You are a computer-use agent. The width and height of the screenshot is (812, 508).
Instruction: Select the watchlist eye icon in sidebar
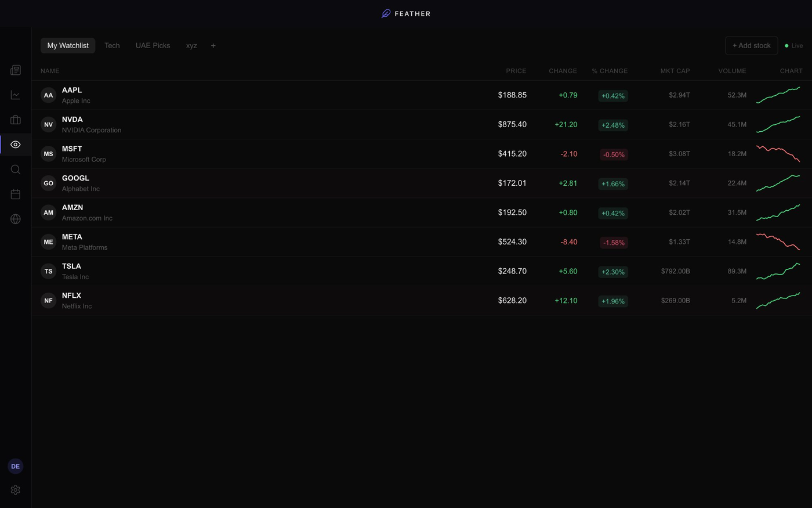15,144
